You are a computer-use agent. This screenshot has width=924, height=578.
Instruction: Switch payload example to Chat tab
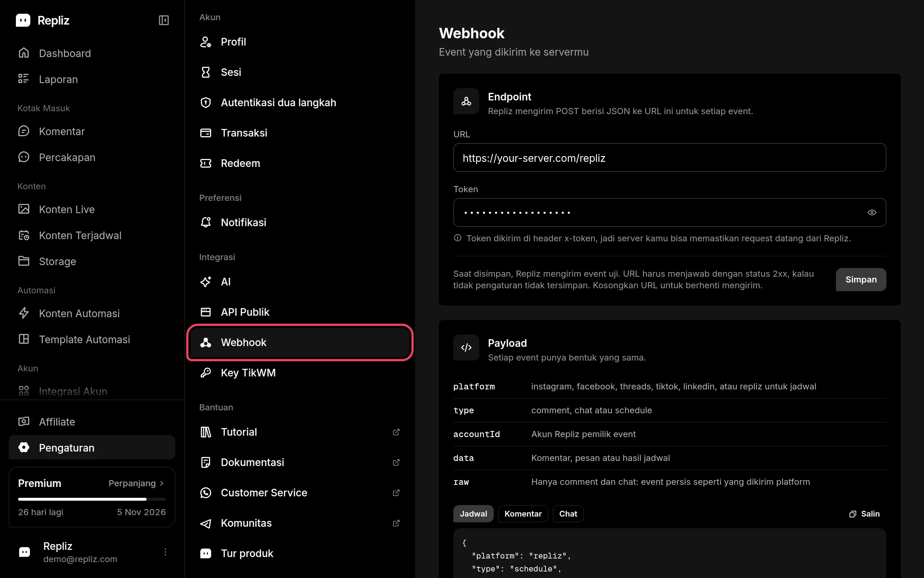tap(568, 514)
